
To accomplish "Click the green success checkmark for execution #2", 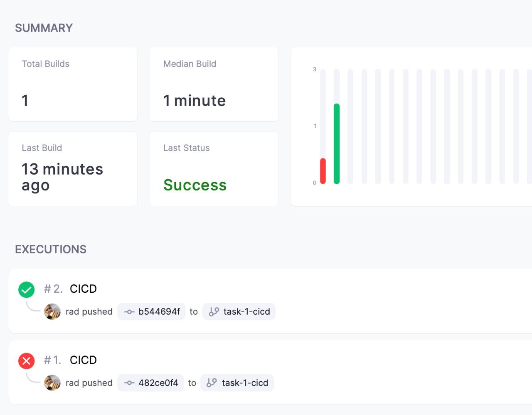I will [x=27, y=290].
